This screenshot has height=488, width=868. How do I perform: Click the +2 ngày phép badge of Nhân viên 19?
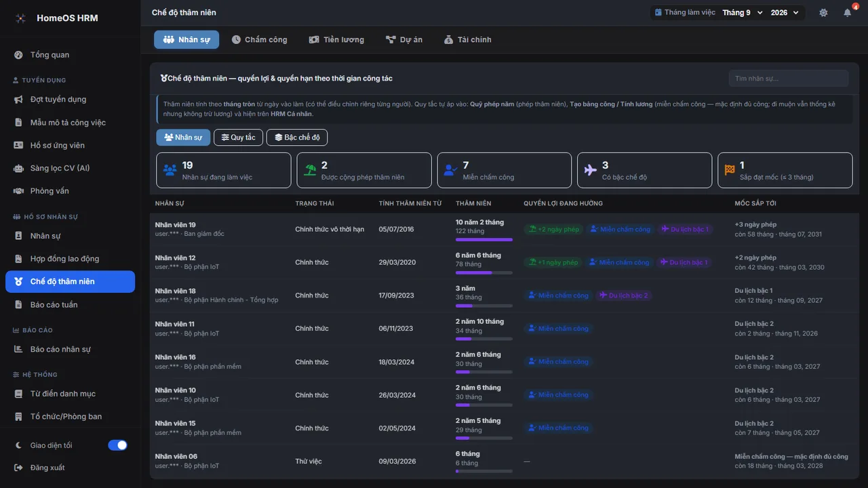tap(553, 229)
